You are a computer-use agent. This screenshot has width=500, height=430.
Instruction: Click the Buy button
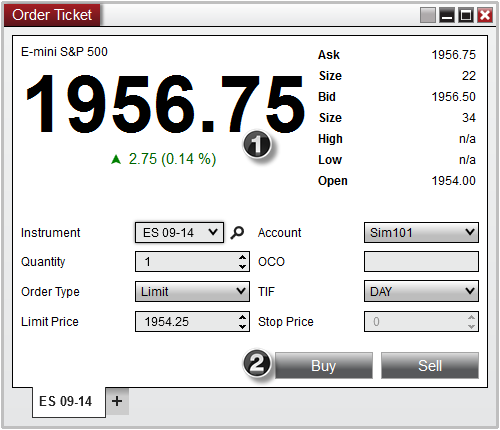coord(324,366)
